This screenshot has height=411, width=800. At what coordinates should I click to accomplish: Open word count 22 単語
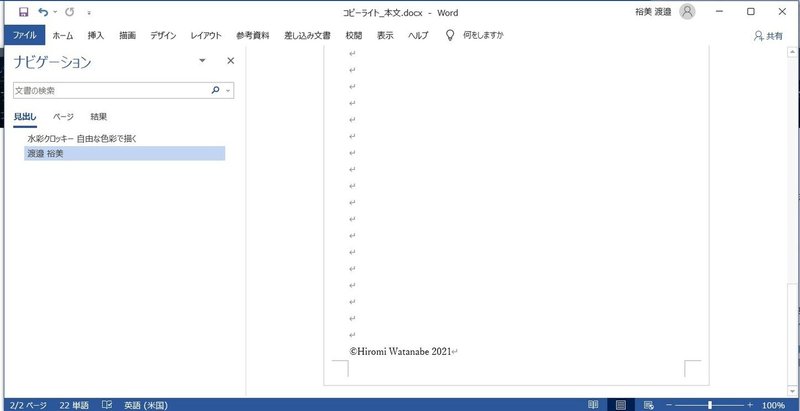tap(74, 405)
